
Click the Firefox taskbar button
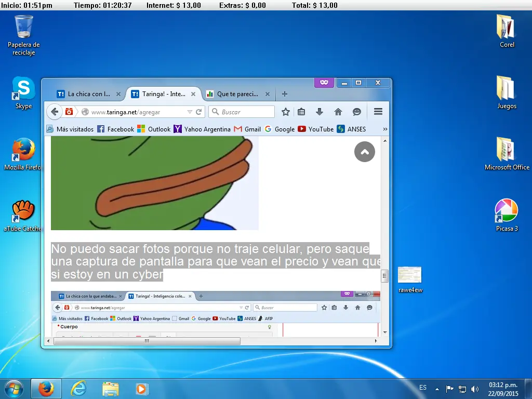pyautogui.click(x=46, y=389)
